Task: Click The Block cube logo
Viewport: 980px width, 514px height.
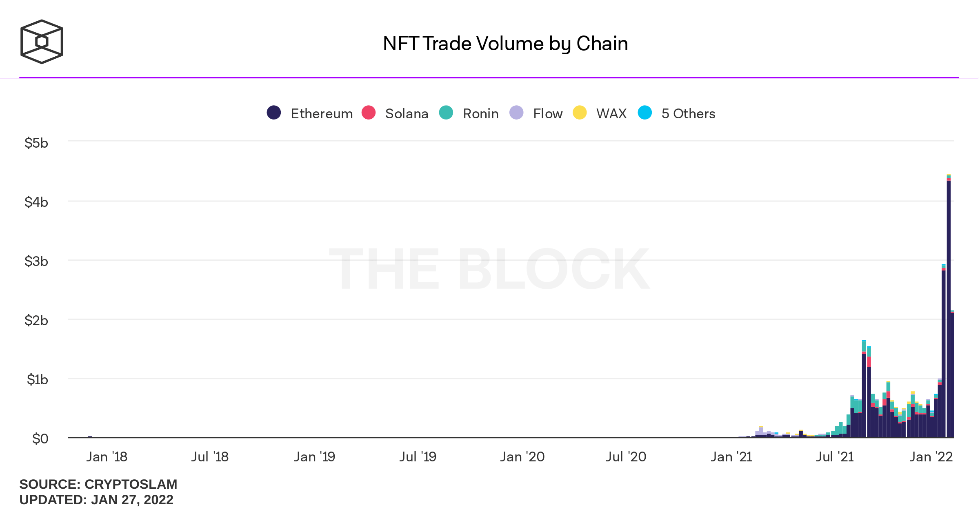Action: point(42,42)
